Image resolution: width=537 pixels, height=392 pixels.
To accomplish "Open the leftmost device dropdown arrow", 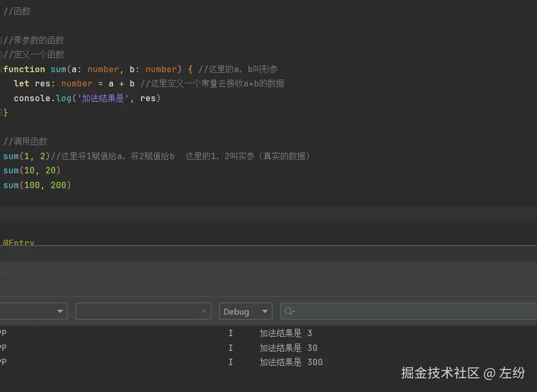I will point(60,311).
